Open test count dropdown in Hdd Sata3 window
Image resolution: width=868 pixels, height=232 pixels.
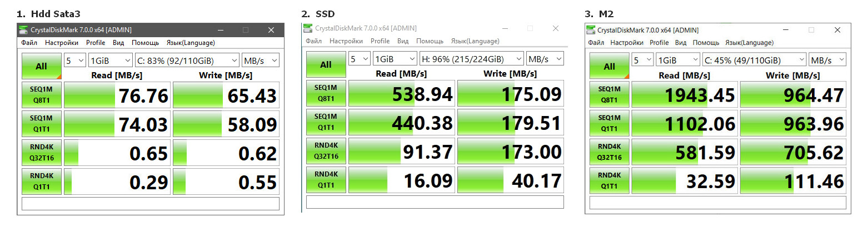[x=75, y=60]
